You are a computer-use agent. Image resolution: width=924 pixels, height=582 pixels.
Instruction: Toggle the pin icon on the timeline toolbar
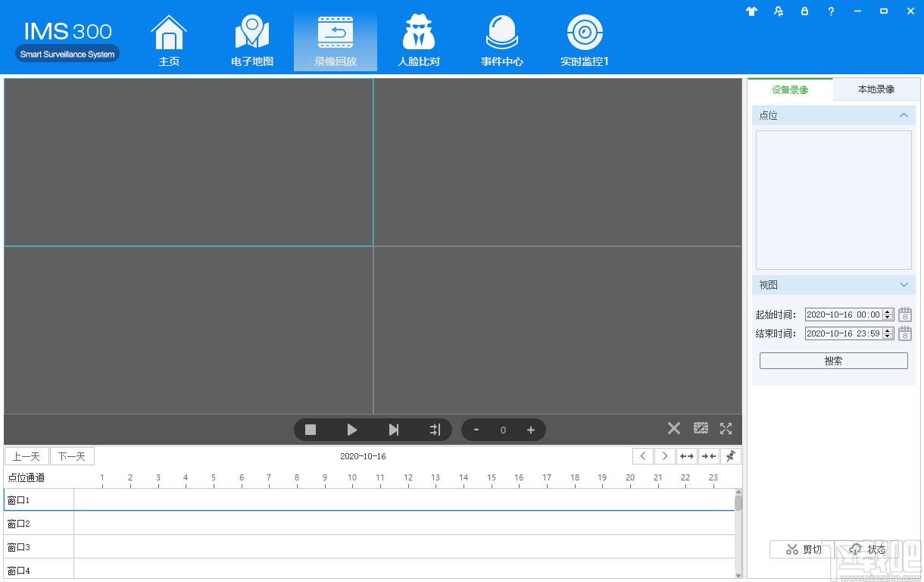[731, 456]
